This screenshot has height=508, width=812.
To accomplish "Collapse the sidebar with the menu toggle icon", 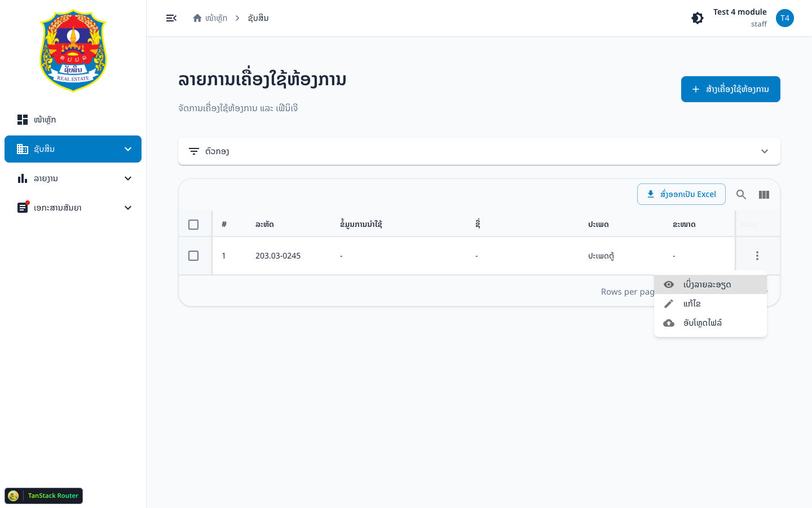I will (x=171, y=18).
